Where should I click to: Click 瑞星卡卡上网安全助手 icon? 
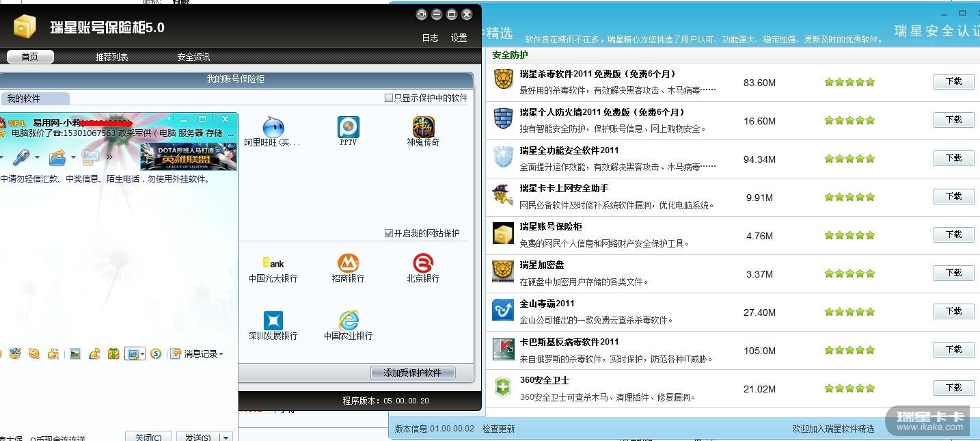503,195
